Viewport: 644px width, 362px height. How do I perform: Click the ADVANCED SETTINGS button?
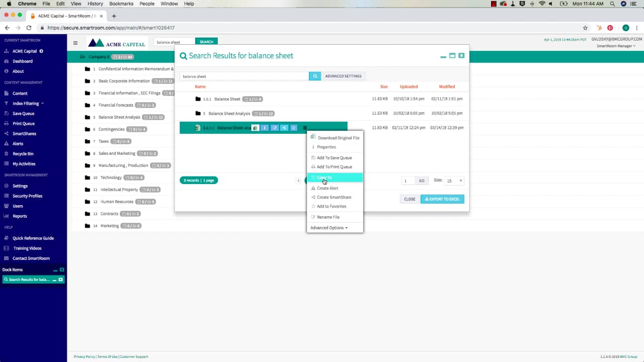(x=343, y=76)
